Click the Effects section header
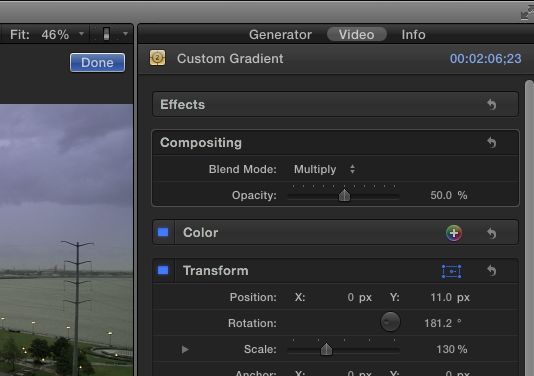The width and height of the screenshot is (534, 376). (x=335, y=104)
